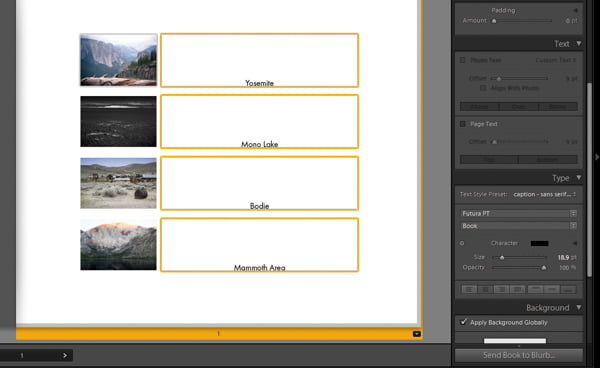Image resolution: width=600 pixels, height=368 pixels.
Task: Select the Bodie ghost town photo
Action: click(118, 183)
